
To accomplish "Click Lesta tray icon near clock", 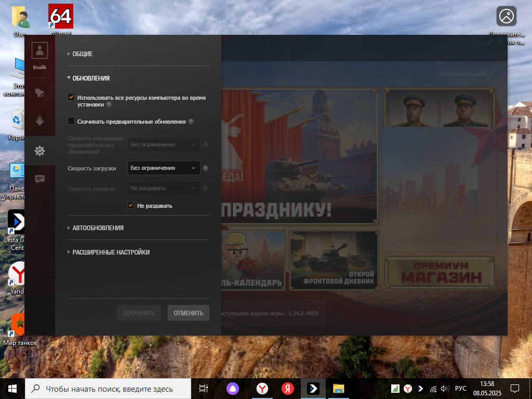I will click(420, 389).
